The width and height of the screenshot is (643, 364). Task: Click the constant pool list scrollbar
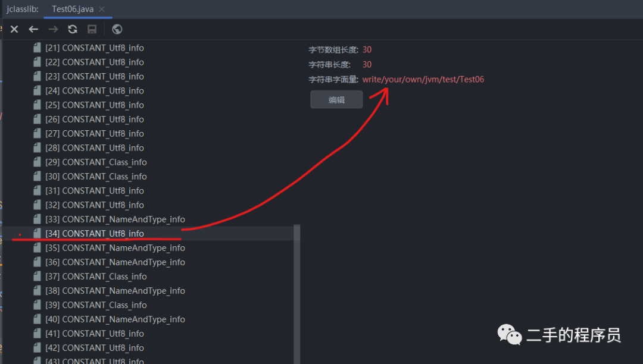297,294
